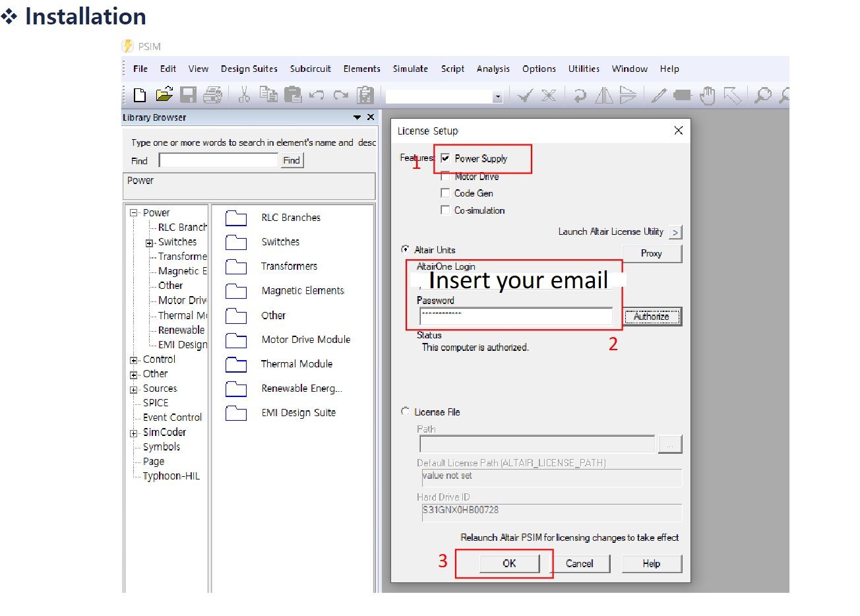Select Event Control in the library tree

(172, 417)
